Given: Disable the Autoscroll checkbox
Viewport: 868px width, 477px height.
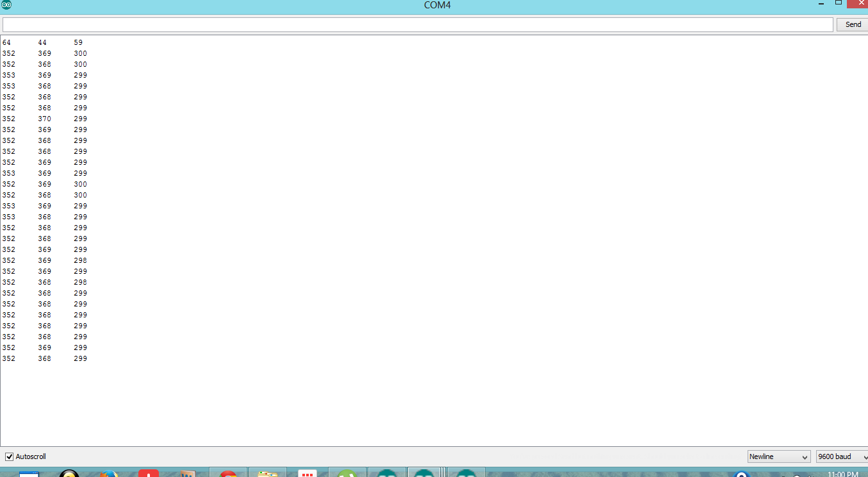Looking at the screenshot, I should (x=10, y=456).
